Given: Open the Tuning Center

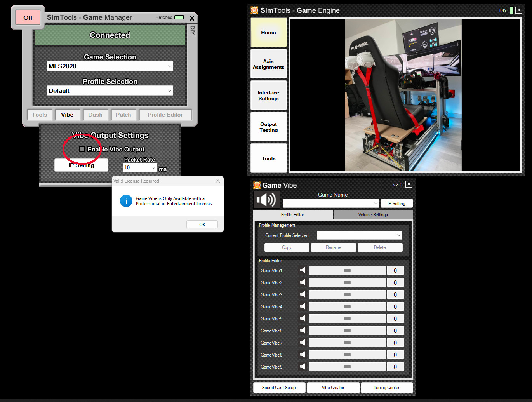Looking at the screenshot, I should [387, 388].
